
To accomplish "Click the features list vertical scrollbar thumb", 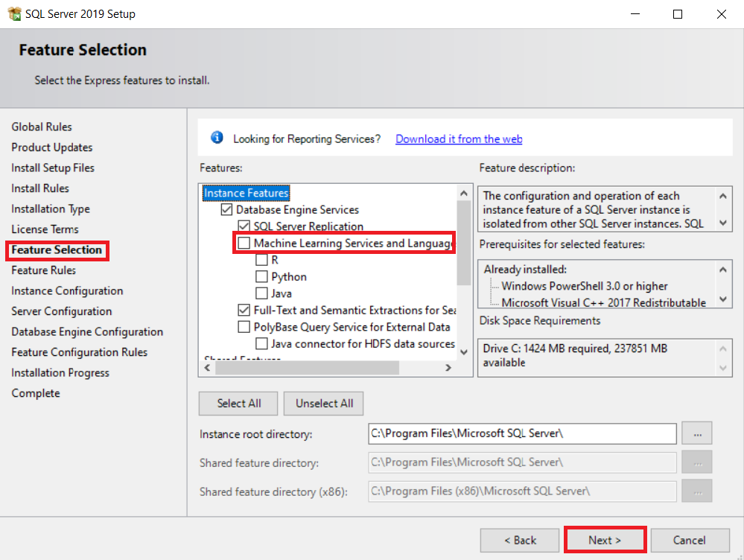I will [464, 243].
